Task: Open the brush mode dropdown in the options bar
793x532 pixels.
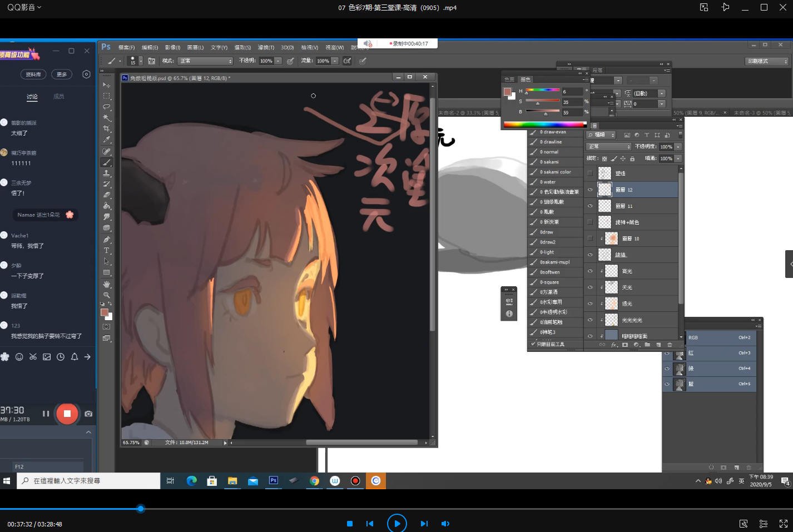Action: click(205, 61)
